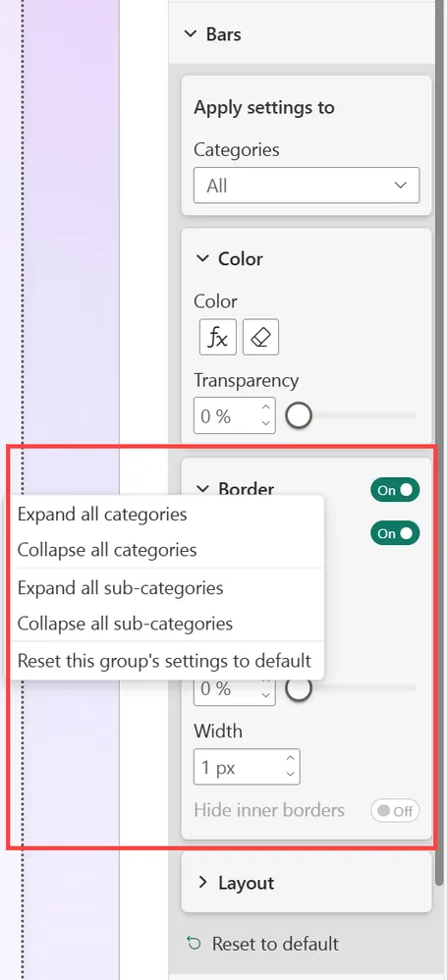The image size is (447, 980).
Task: Choose Expand all categories from the menu
Action: (102, 515)
